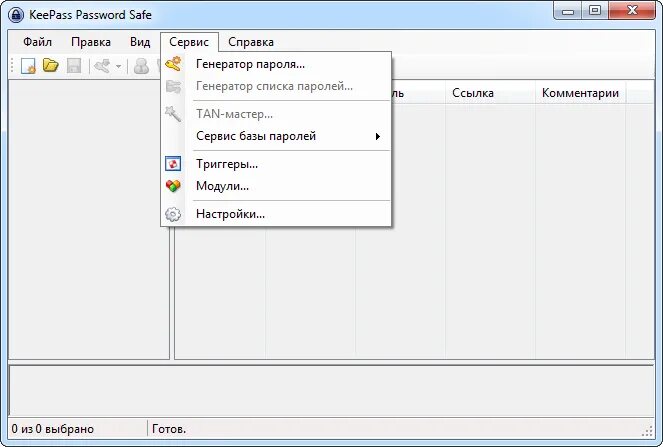This screenshot has height=447, width=663.
Task: Click the KeePass lock icon in title bar
Action: [x=16, y=15]
